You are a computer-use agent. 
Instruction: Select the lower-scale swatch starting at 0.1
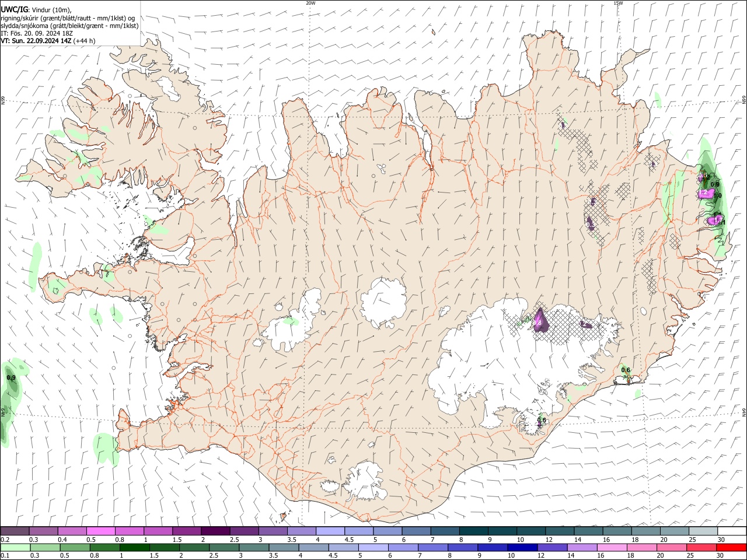15,548
